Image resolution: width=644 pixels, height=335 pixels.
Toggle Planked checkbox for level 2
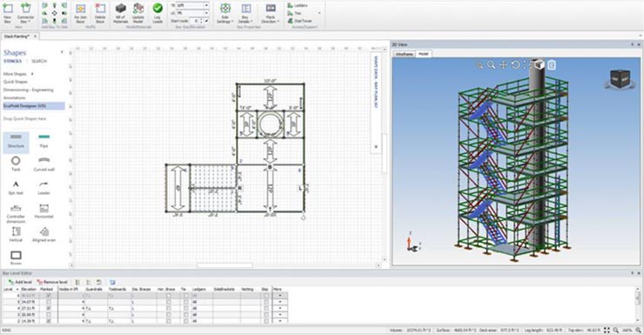click(49, 320)
